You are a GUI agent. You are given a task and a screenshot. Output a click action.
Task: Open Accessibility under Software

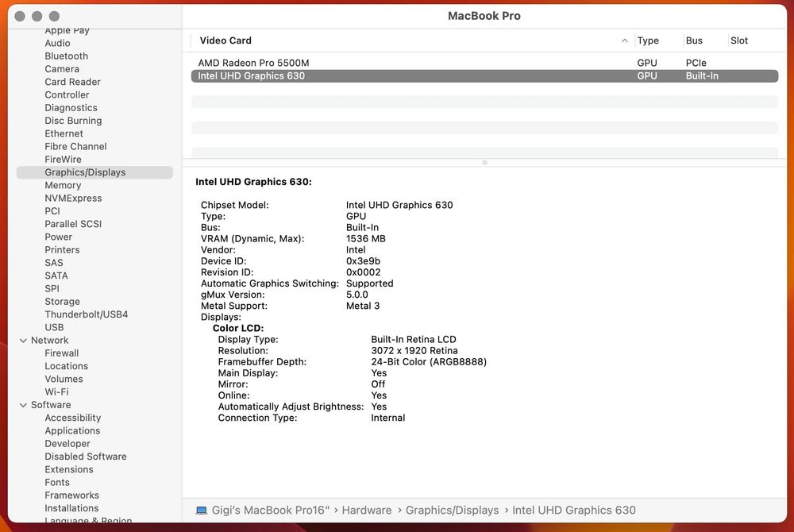72,418
